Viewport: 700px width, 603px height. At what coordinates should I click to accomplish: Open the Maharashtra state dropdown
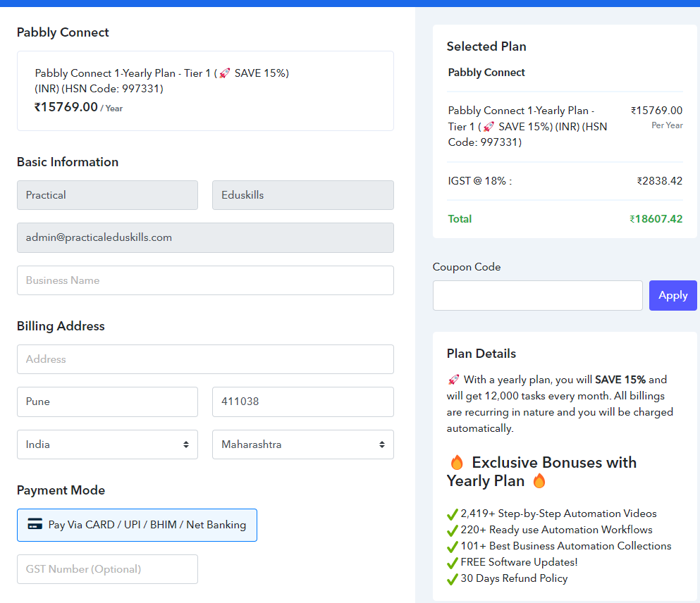[x=302, y=445]
